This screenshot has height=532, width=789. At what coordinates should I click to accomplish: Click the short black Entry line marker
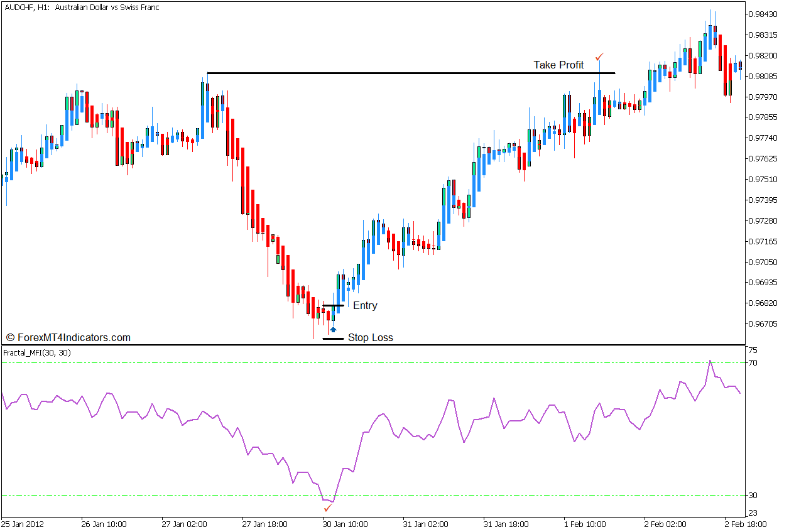(x=333, y=306)
